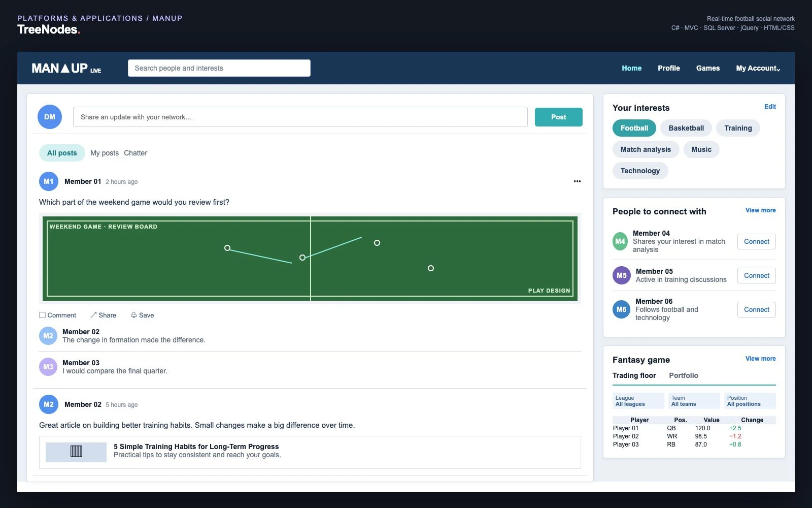The height and width of the screenshot is (508, 812).
Task: Open the Position filter dropdown
Action: click(750, 401)
